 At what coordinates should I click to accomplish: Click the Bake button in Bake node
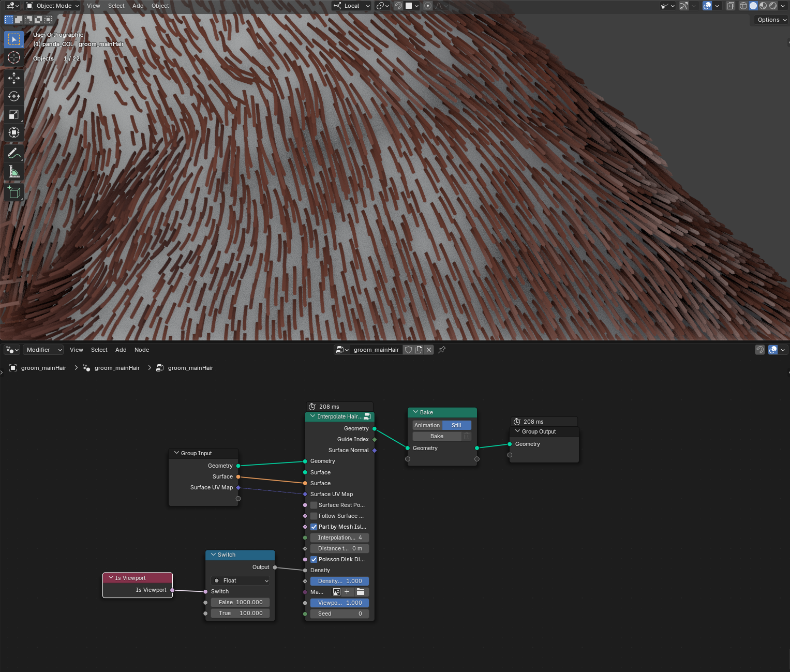[x=437, y=436]
